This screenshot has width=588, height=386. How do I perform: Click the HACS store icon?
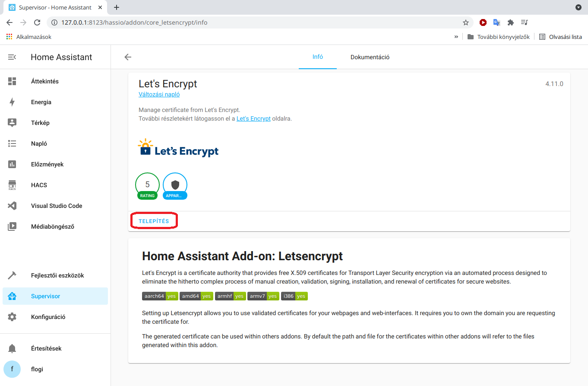12,185
